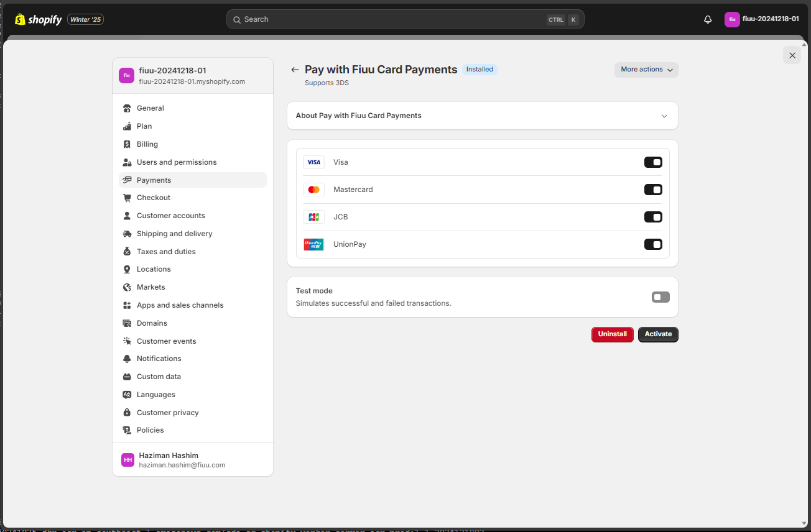
Task: Open Haziman Hashim user profile
Action: [193, 460]
